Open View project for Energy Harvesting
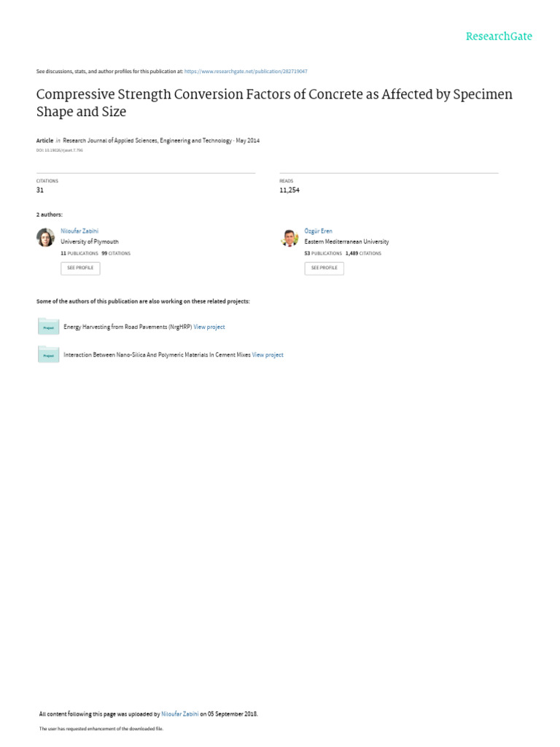The image size is (560, 747). point(209,327)
